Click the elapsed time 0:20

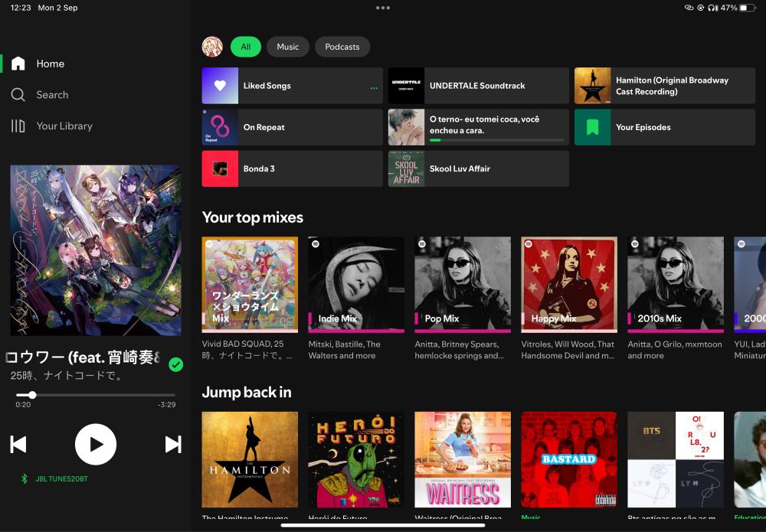pos(23,404)
